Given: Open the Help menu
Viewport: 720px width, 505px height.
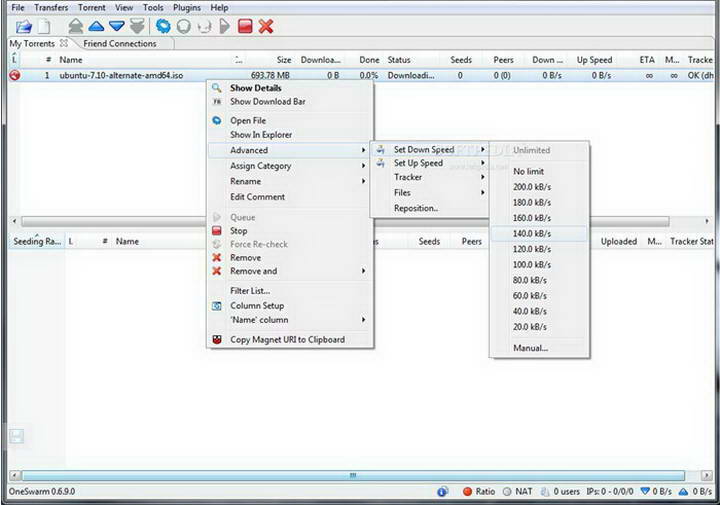Looking at the screenshot, I should (x=219, y=8).
